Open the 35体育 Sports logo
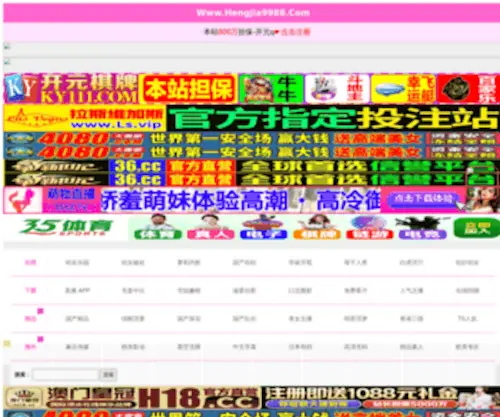This screenshot has height=417, width=500. click(x=66, y=227)
